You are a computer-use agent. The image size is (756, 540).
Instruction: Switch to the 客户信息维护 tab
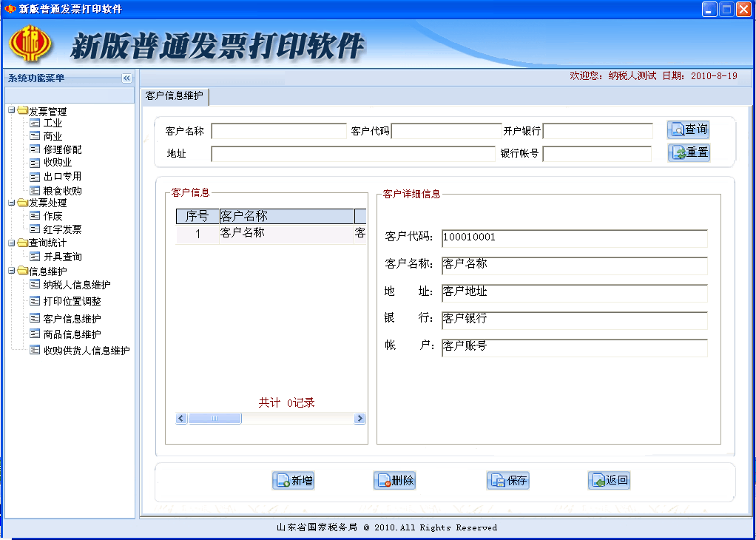[172, 96]
